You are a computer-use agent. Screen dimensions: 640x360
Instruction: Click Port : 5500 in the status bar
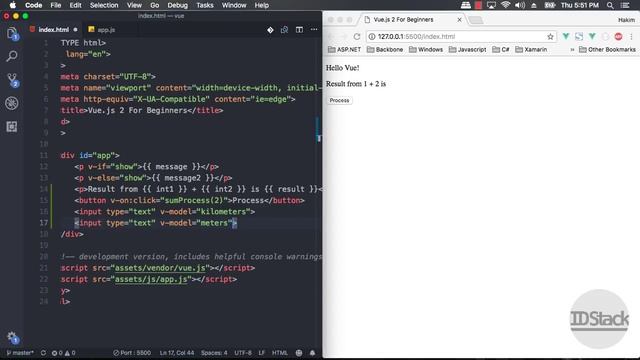[132, 353]
